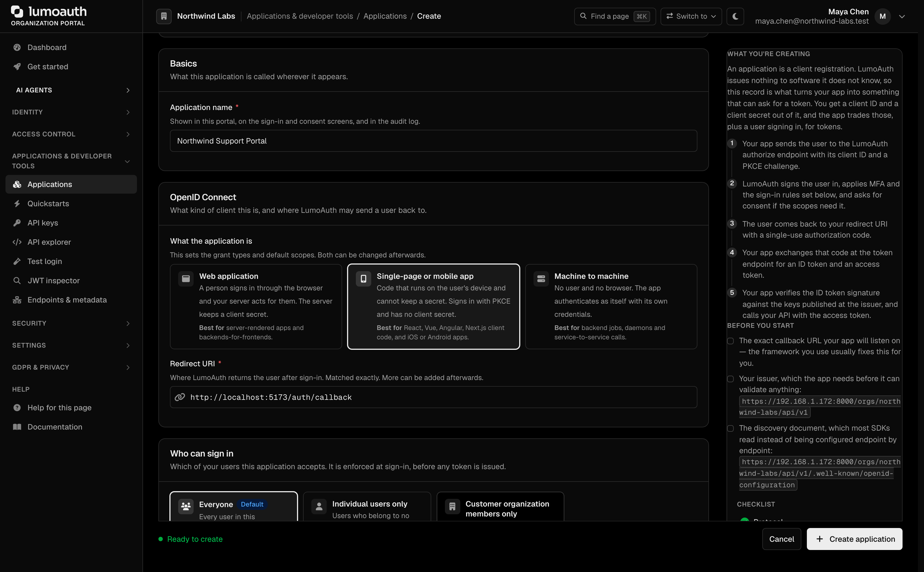Go to API keys in the sidebar
Image resolution: width=924 pixels, height=572 pixels.
pos(71,223)
